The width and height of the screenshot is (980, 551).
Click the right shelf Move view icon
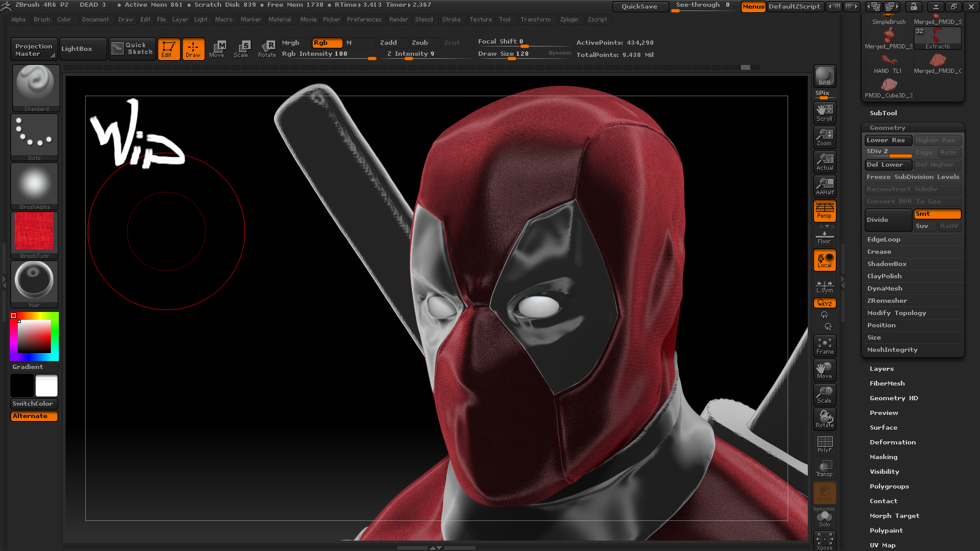click(x=825, y=370)
